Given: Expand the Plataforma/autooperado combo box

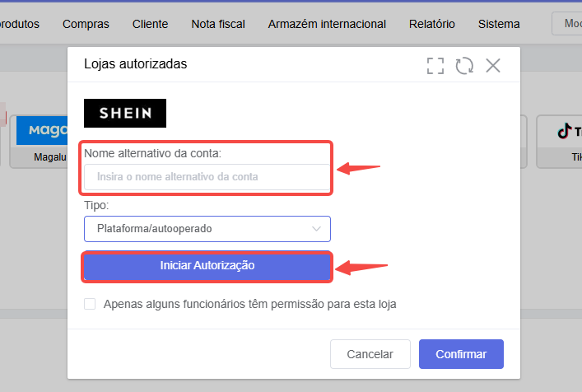Looking at the screenshot, I should 207,229.
